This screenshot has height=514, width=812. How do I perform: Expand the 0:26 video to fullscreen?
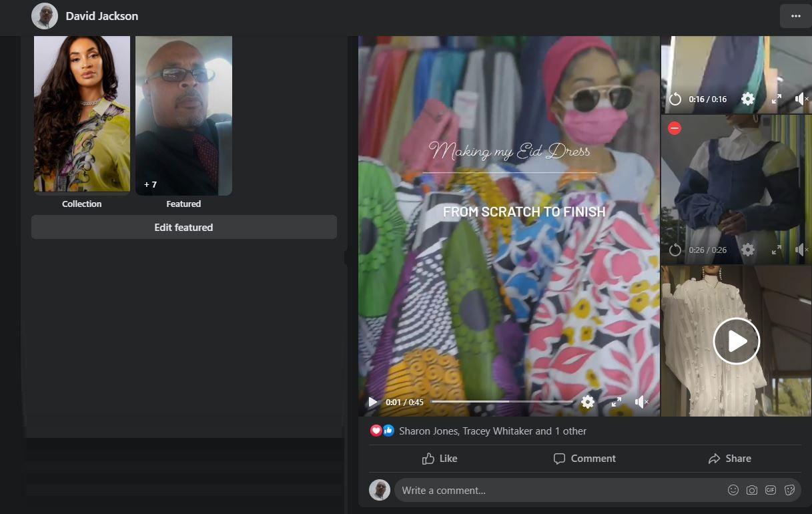(x=776, y=250)
